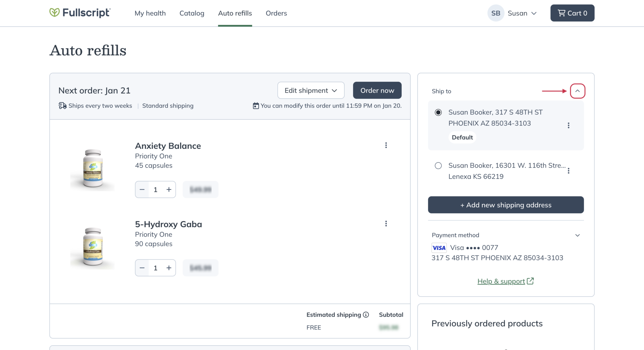Open the Orders tab
Image resolution: width=644 pixels, height=350 pixels.
pyautogui.click(x=276, y=13)
